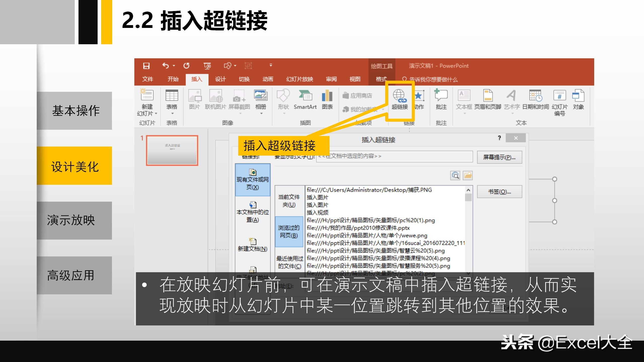Select 最近使用过的文件 list option
The width and height of the screenshot is (644, 362).
[x=289, y=263]
